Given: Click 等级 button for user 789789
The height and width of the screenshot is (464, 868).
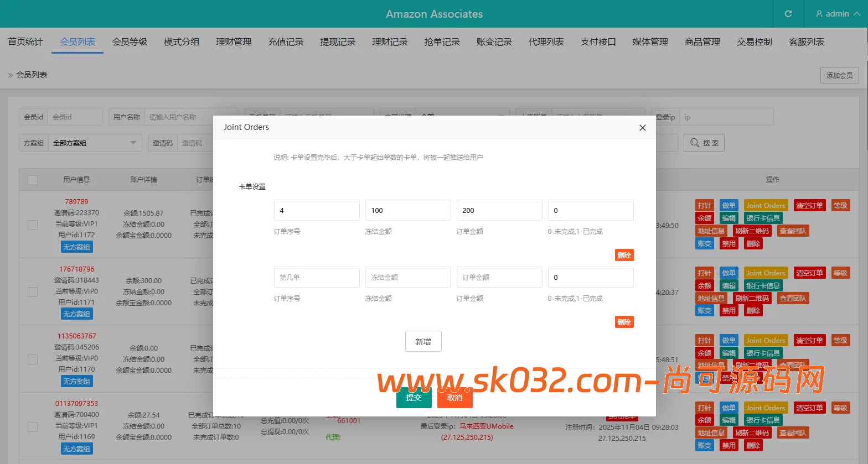Looking at the screenshot, I should click(x=840, y=206).
